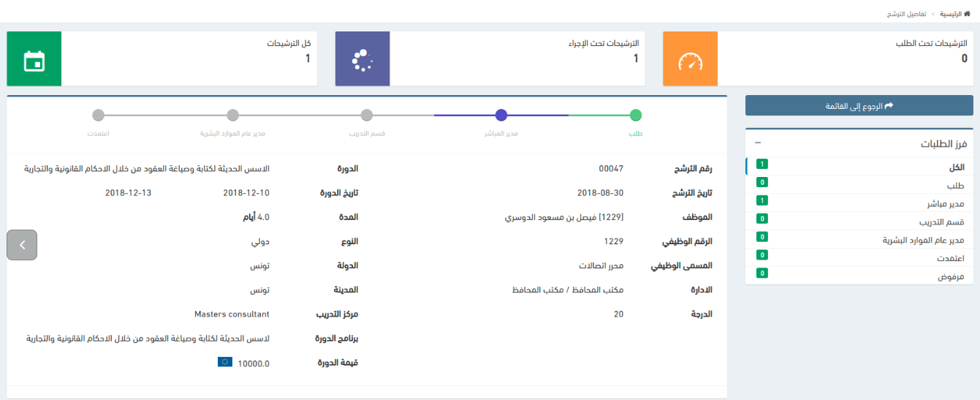
Task: Click الرجوع إلى القائمة button
Action: click(859, 106)
